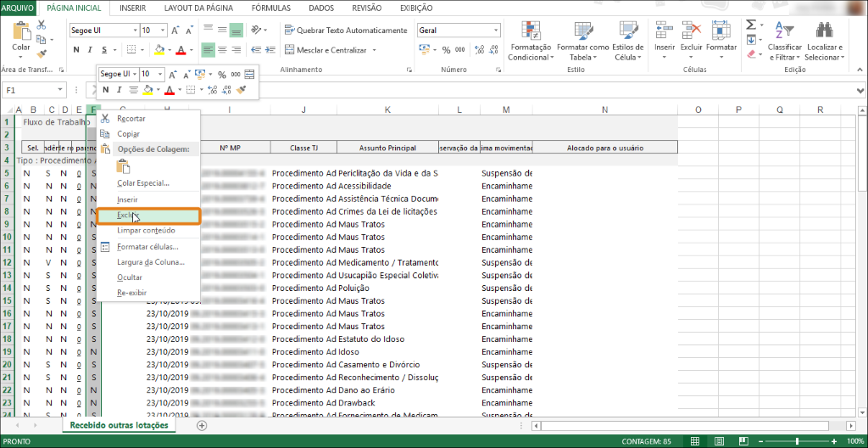Click Mesclar e Centralizar icon

click(x=290, y=50)
